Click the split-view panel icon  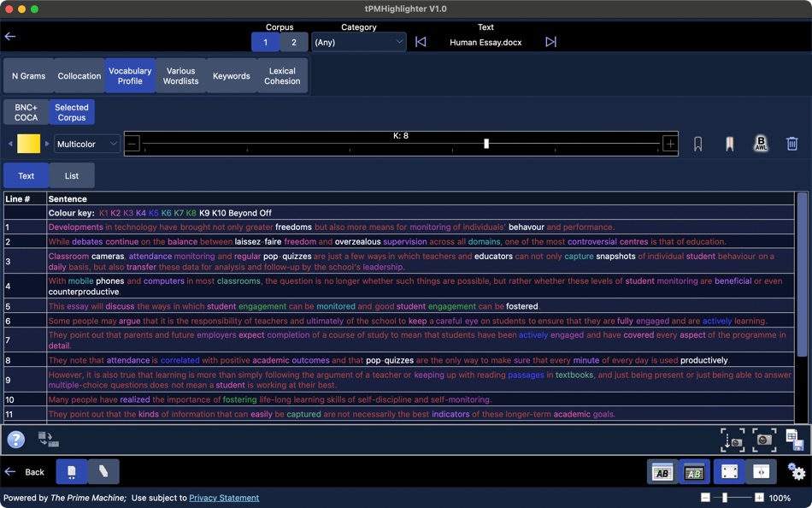pos(762,472)
